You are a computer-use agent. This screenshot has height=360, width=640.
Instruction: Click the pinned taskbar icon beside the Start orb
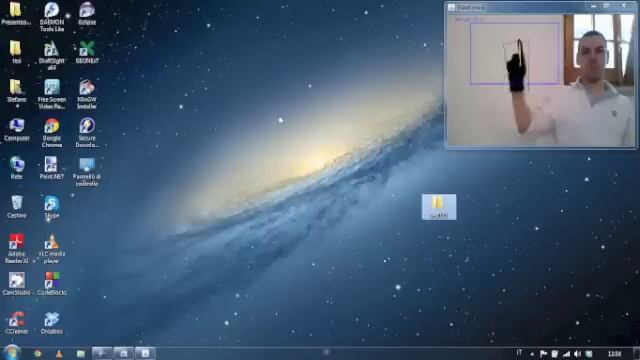coord(38,354)
